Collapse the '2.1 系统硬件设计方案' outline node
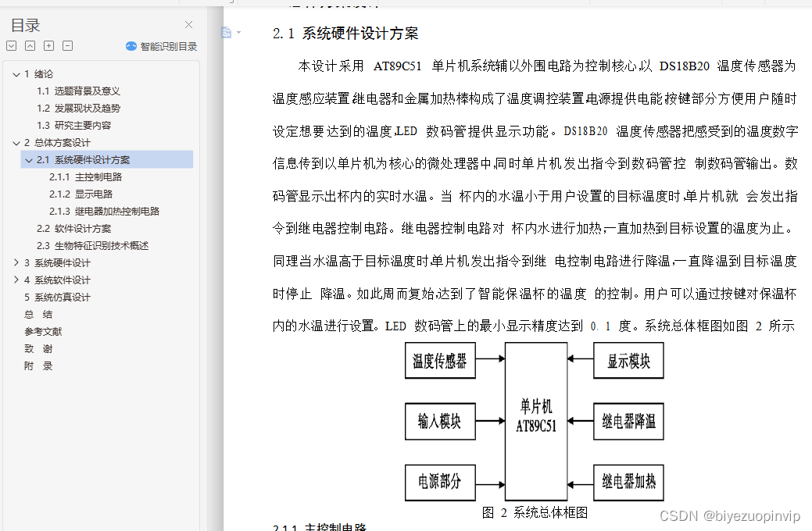812x531 pixels. [29, 160]
